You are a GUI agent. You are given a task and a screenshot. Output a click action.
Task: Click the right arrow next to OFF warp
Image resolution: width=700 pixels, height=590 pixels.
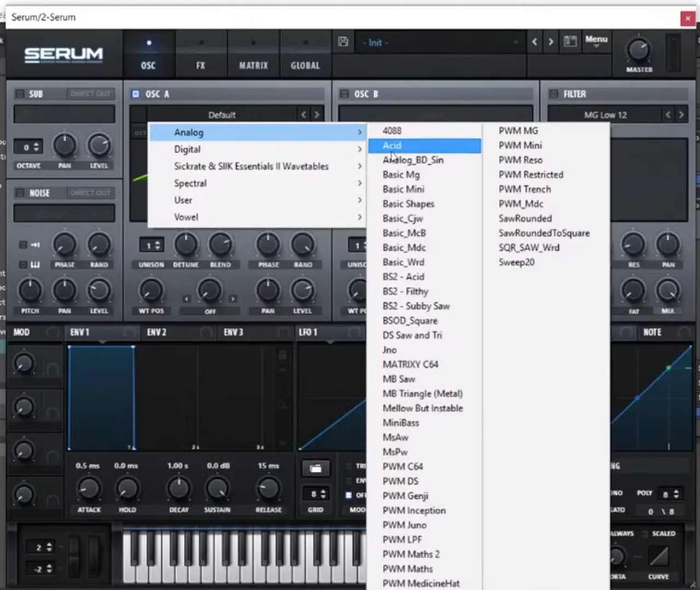pos(233,299)
